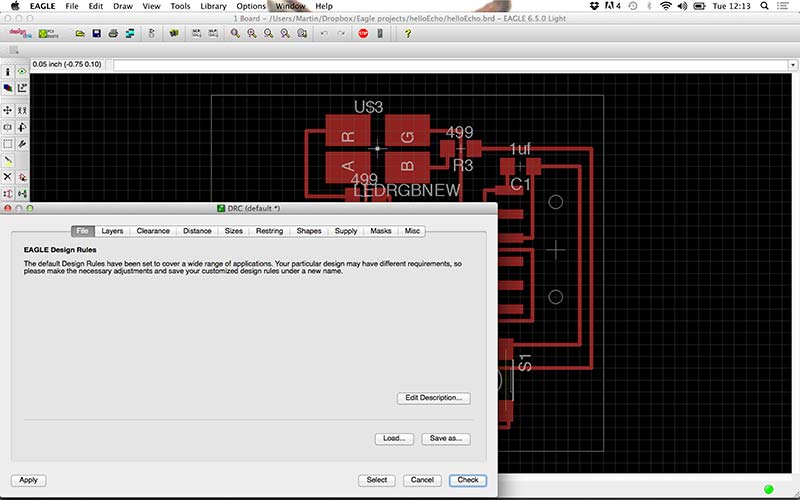The height and width of the screenshot is (500, 800).
Task: Open the Draw menu
Action: click(x=122, y=6)
